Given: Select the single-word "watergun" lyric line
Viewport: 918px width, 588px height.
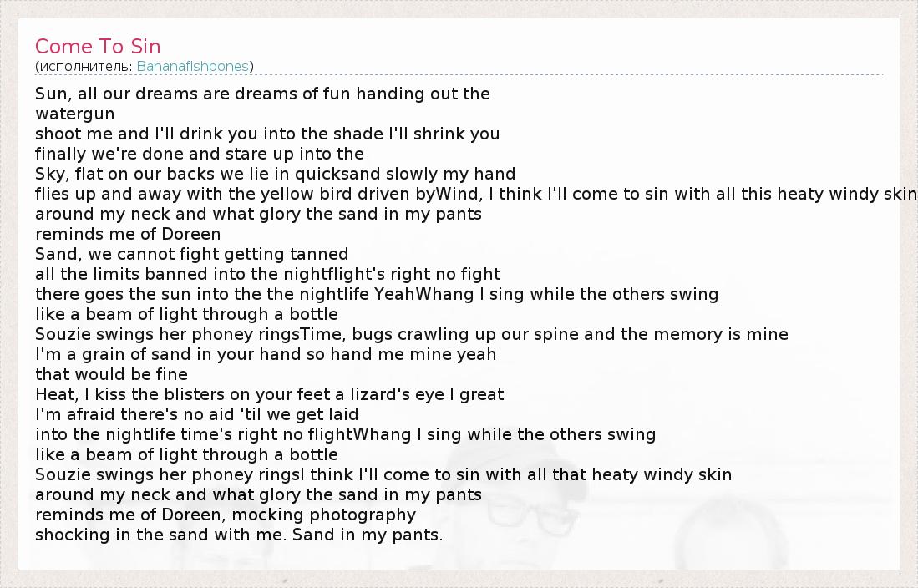Looking at the screenshot, I should (75, 114).
